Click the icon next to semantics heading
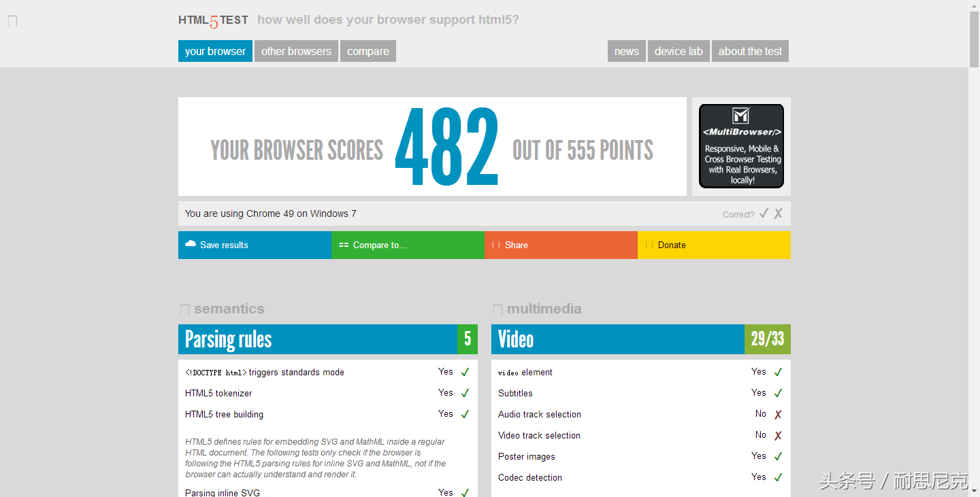980x497 pixels. click(x=184, y=309)
